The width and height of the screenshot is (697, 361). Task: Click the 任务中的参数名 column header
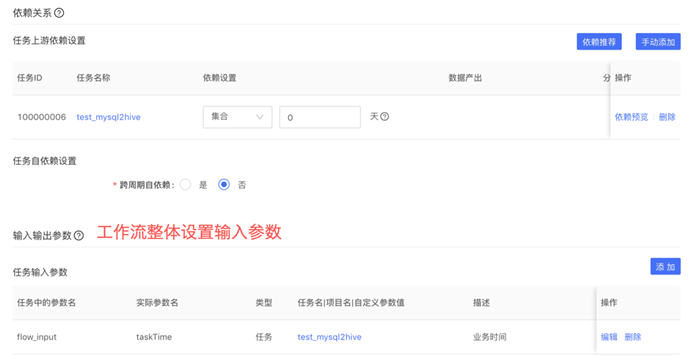coord(46,303)
